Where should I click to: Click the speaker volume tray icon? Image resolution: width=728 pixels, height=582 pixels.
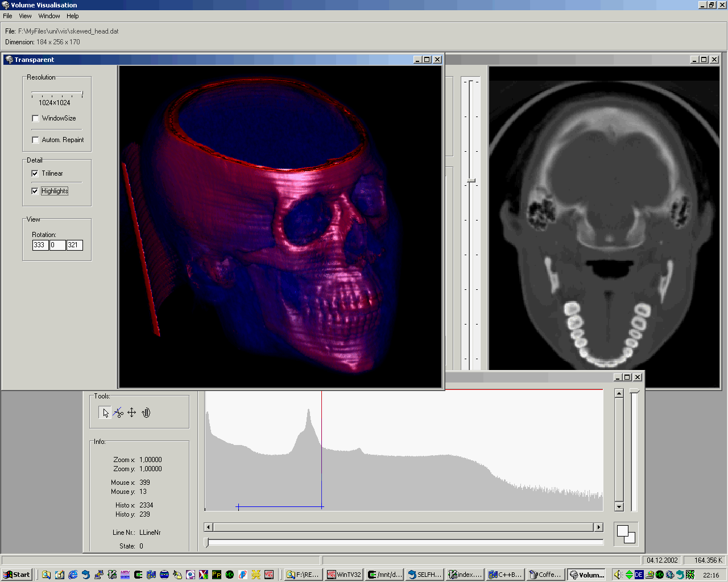(618, 575)
